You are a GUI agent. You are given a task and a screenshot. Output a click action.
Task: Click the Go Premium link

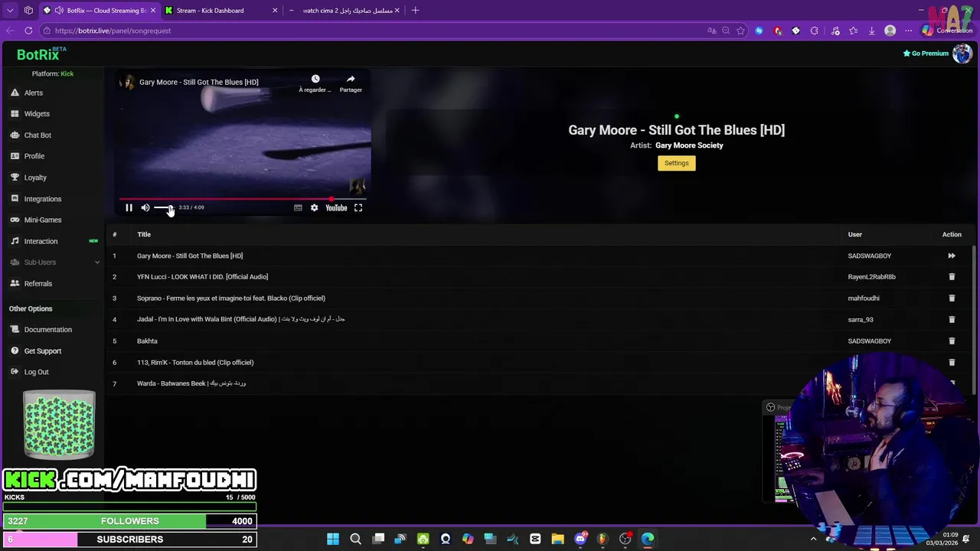926,54
